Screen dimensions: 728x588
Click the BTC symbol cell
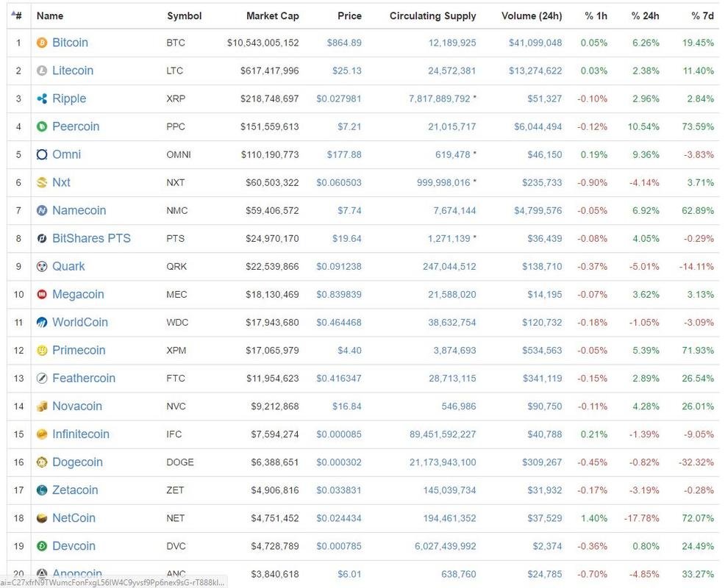[x=176, y=43]
